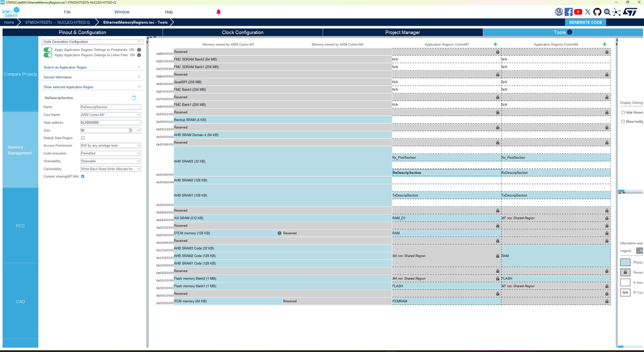Viewport: 644px width, 352px height.
Task: Enable the Show tooltip checkbox
Action: pyautogui.click(x=623, y=121)
